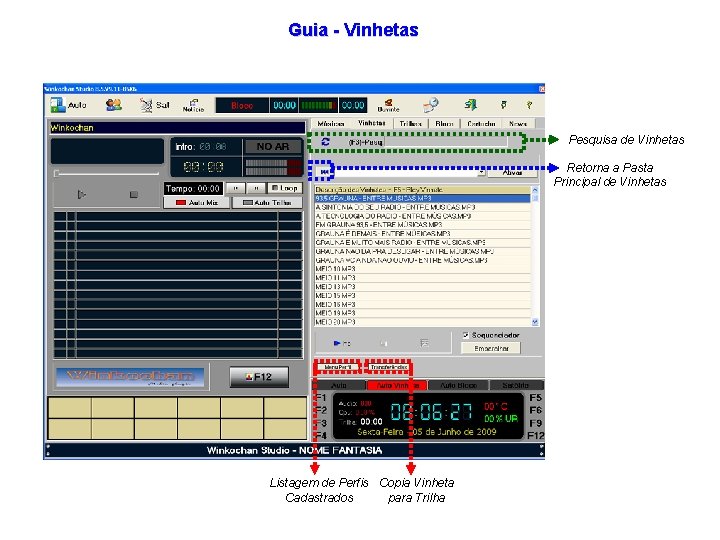
Task: Click the second small button right of Tempo
Action: point(256,188)
